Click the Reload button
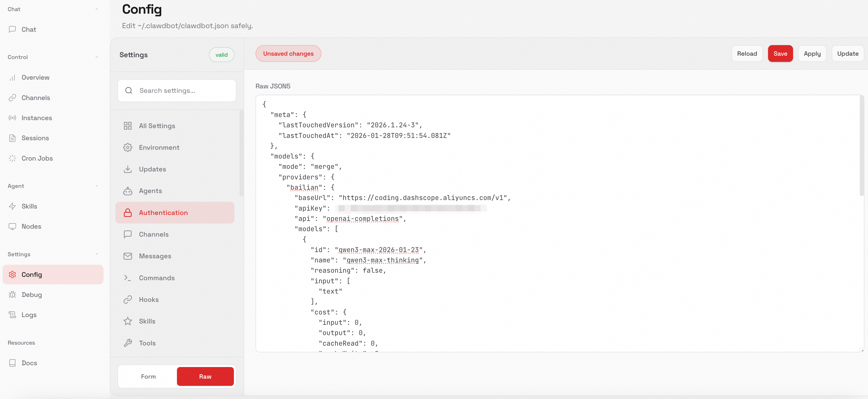Screen dimensions: 868x399 pos(747,54)
